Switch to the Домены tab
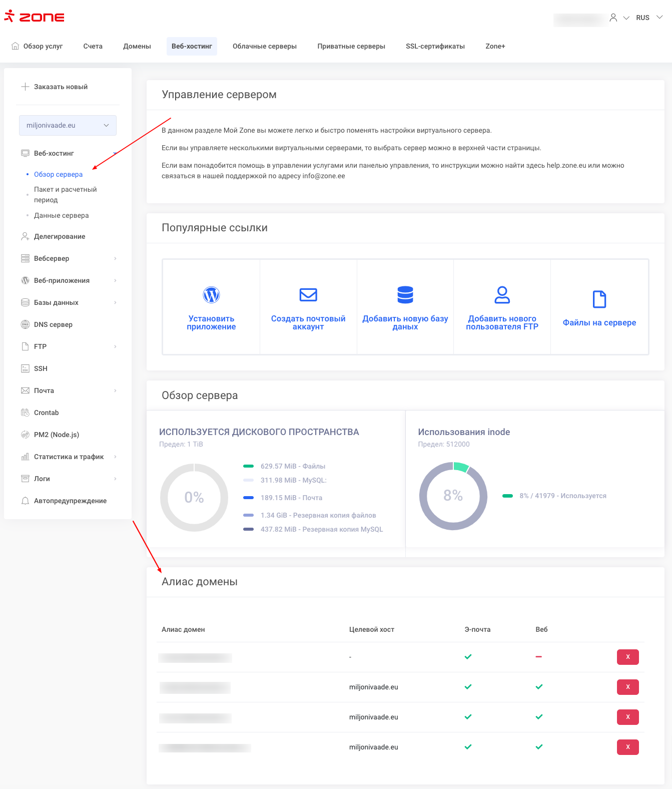Image resolution: width=672 pixels, height=789 pixels. (137, 46)
